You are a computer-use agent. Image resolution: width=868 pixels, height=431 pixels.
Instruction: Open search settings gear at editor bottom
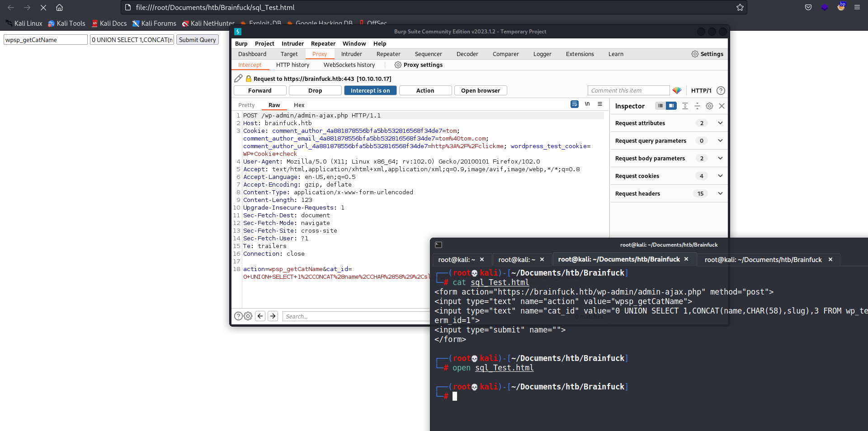point(248,316)
